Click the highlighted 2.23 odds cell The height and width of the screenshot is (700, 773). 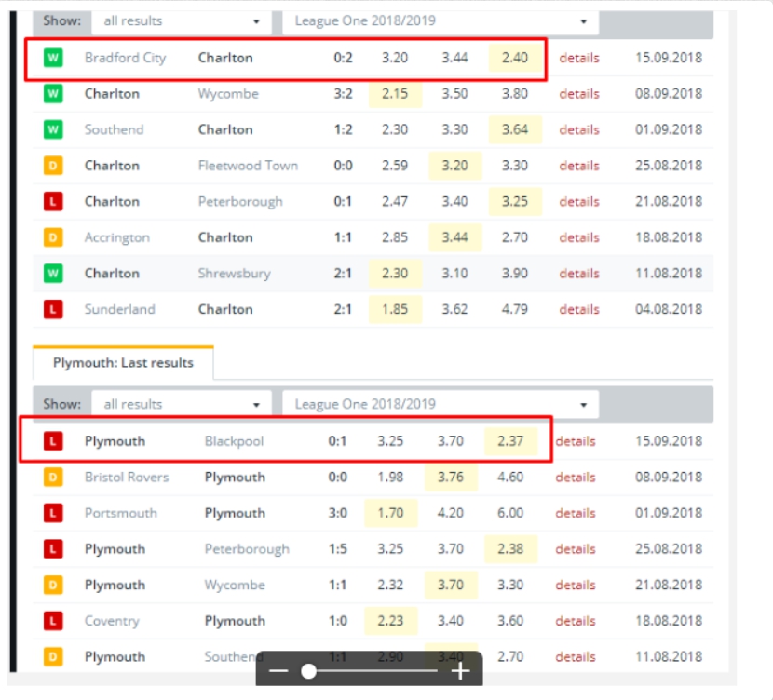click(x=390, y=621)
